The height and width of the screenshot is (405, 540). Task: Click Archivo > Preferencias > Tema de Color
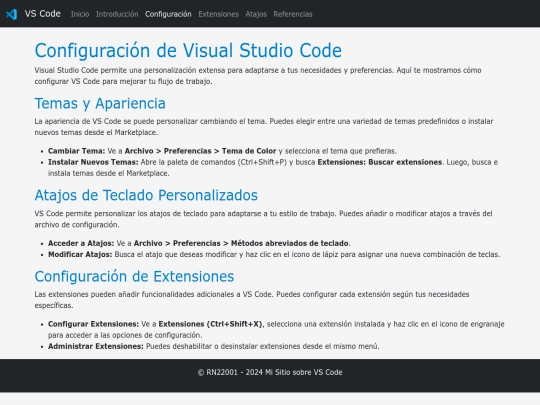[x=200, y=151]
